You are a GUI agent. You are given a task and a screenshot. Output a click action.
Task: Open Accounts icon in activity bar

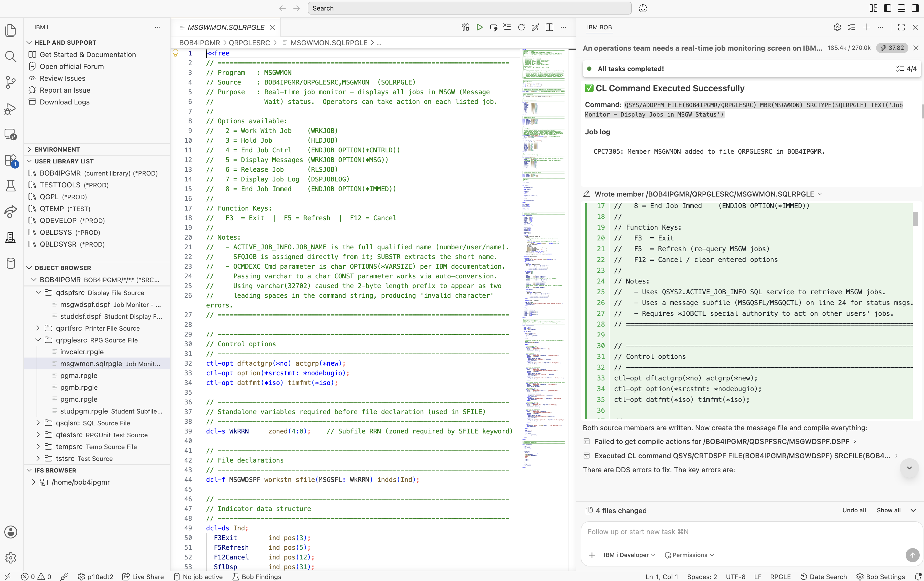[x=11, y=532]
